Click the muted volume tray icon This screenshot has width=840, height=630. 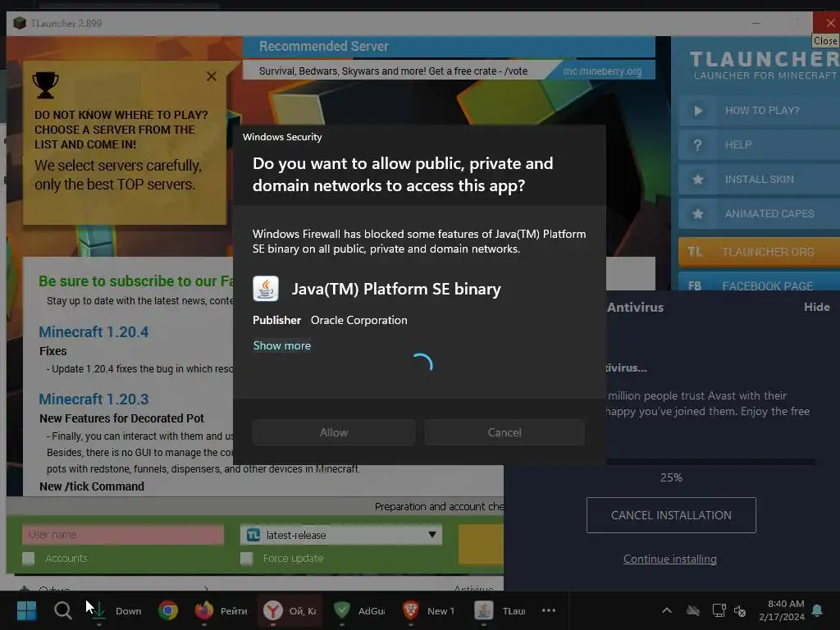tap(740, 610)
